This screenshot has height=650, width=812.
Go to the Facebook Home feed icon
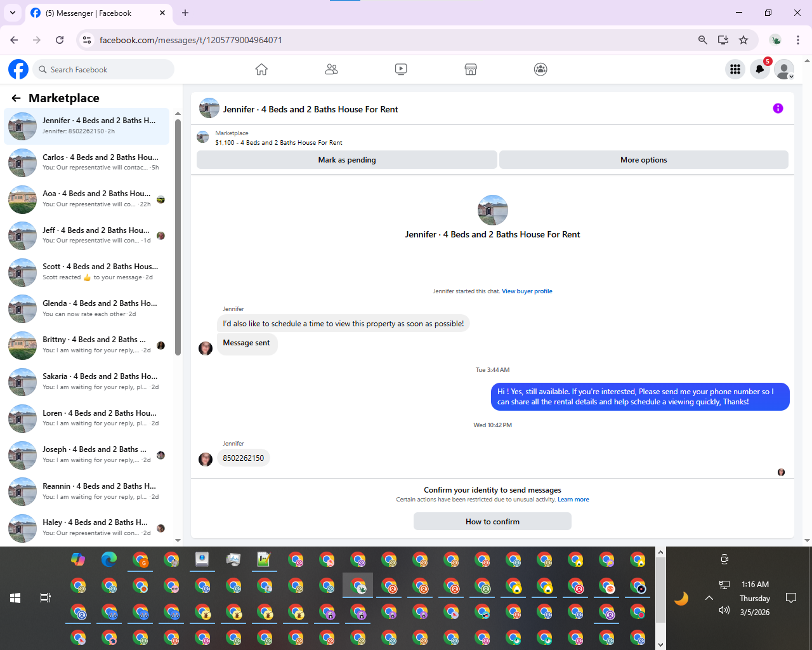(261, 69)
